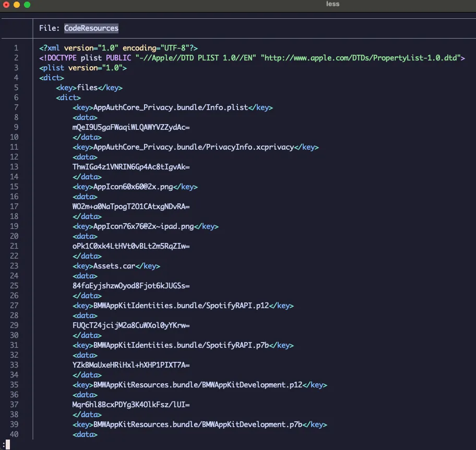Click the Apple PropertyList DTD URL
Image resolution: width=476 pixels, height=450 pixels.
coord(361,58)
